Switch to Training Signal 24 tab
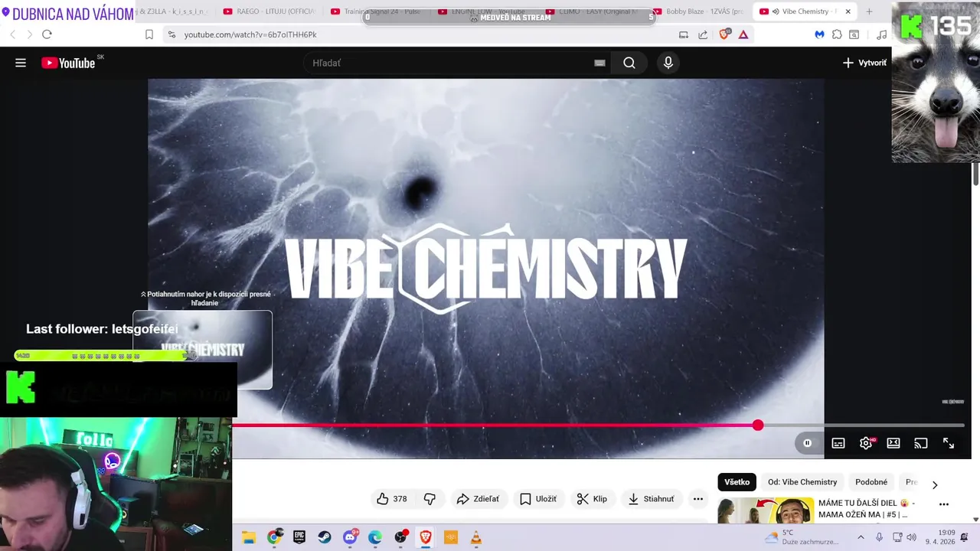980x551 pixels. click(x=377, y=11)
